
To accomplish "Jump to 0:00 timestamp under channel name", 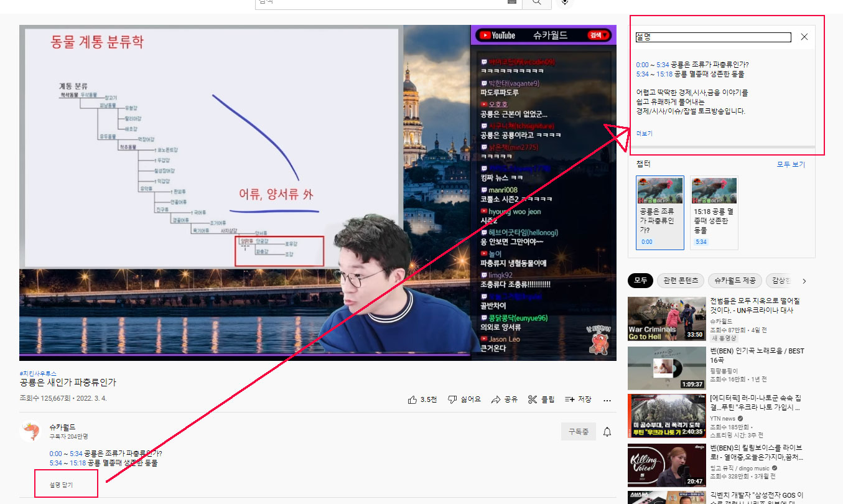I will point(55,454).
